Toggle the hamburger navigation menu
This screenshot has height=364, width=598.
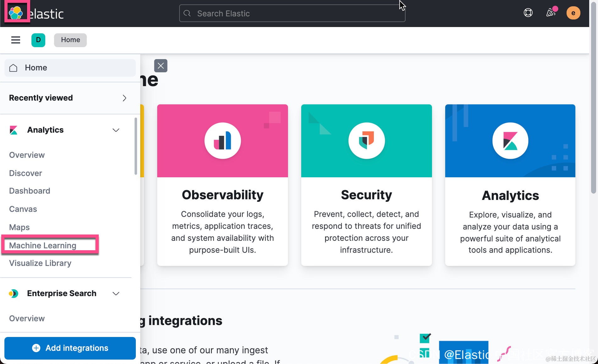(16, 40)
